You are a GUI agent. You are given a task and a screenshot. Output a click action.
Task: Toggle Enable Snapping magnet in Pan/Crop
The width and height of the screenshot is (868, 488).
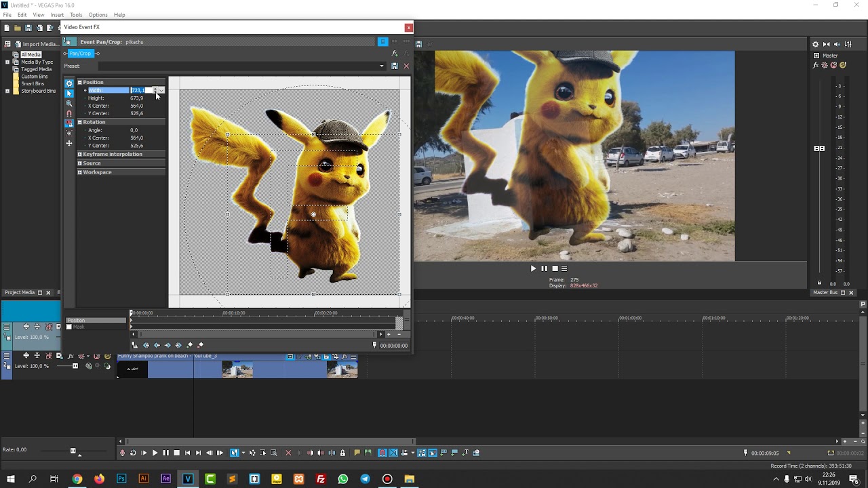pyautogui.click(x=69, y=114)
